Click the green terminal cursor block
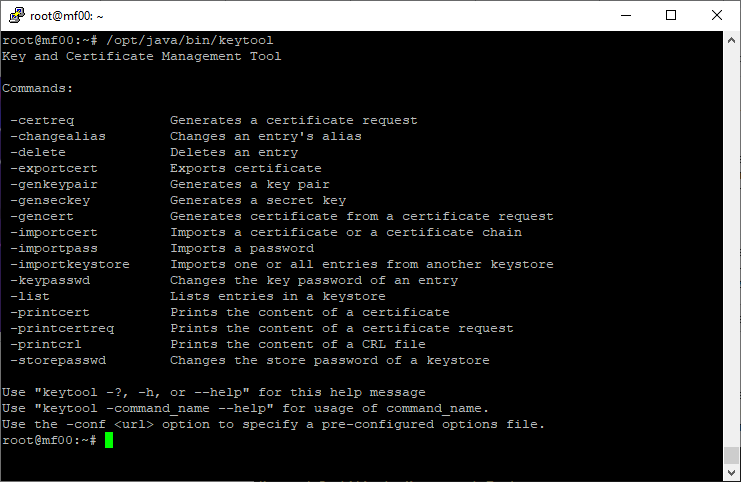This screenshot has height=482, width=741. pyautogui.click(x=109, y=440)
